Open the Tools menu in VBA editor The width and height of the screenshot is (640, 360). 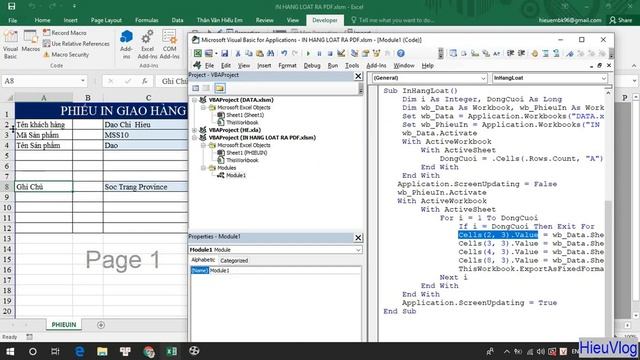tap(352, 66)
